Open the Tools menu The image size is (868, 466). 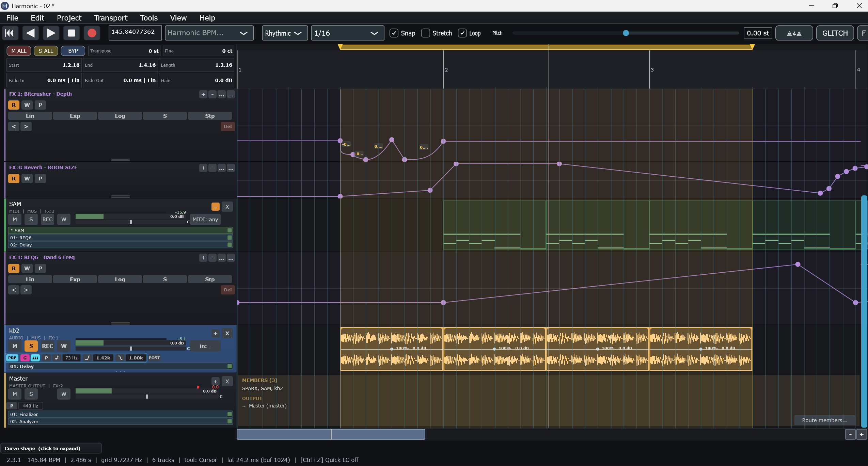(x=149, y=18)
